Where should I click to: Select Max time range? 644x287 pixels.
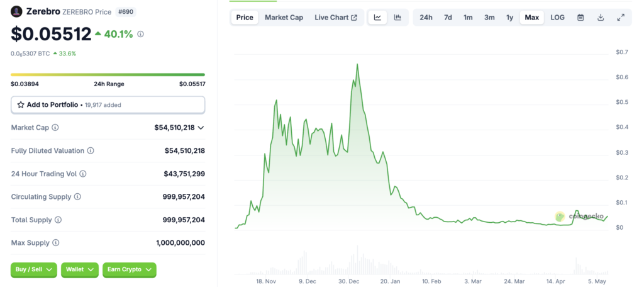coord(532,17)
